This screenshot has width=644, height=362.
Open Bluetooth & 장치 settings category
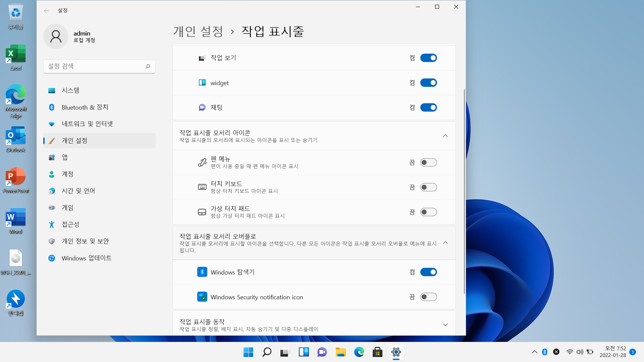99,107
